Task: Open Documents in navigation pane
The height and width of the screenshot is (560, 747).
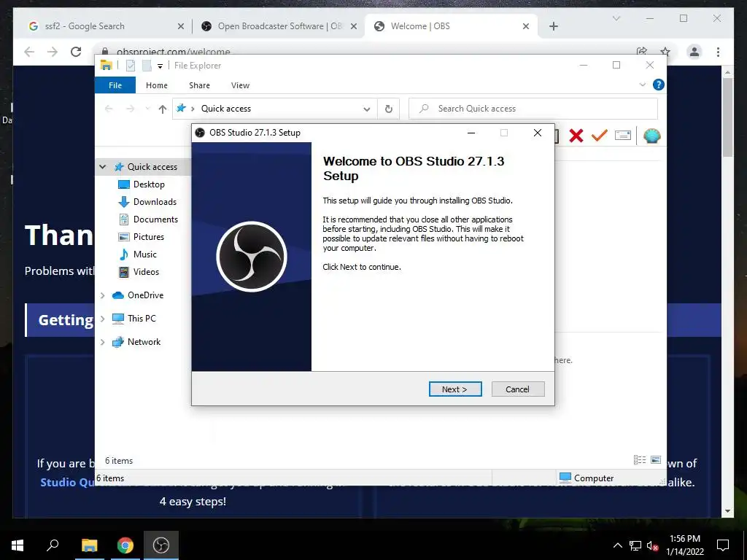Action: pyautogui.click(x=155, y=219)
